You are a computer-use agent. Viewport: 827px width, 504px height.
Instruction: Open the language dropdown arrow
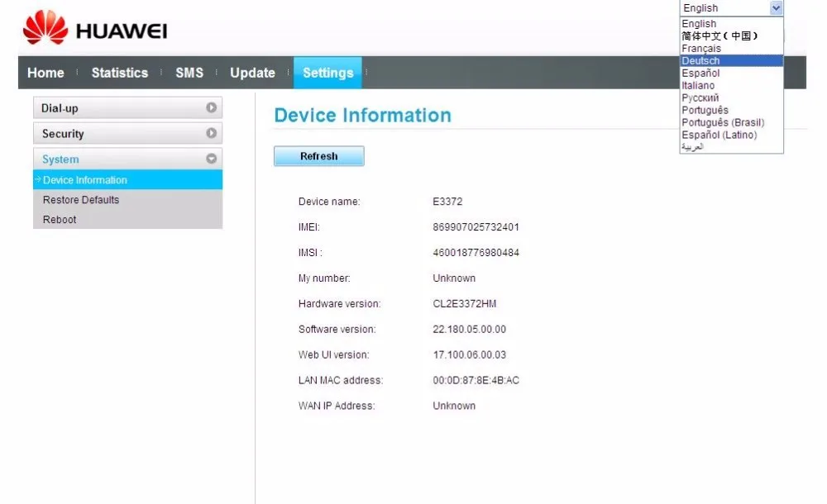click(776, 8)
